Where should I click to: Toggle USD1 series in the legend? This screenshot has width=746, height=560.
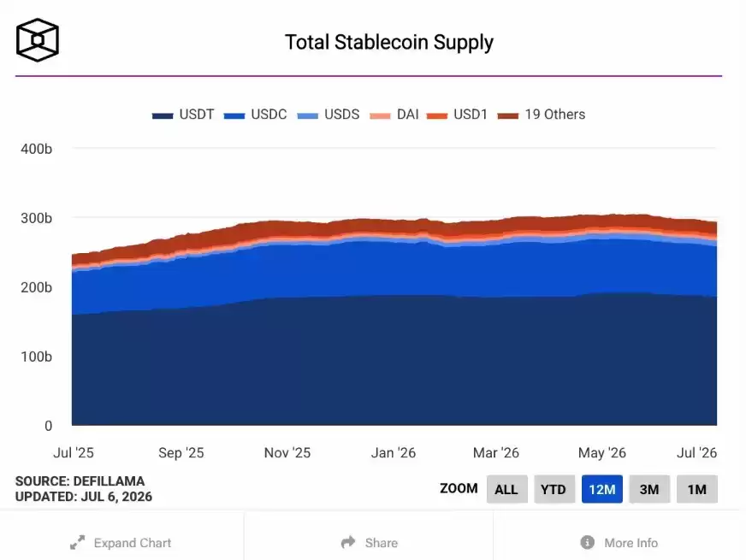[457, 115]
